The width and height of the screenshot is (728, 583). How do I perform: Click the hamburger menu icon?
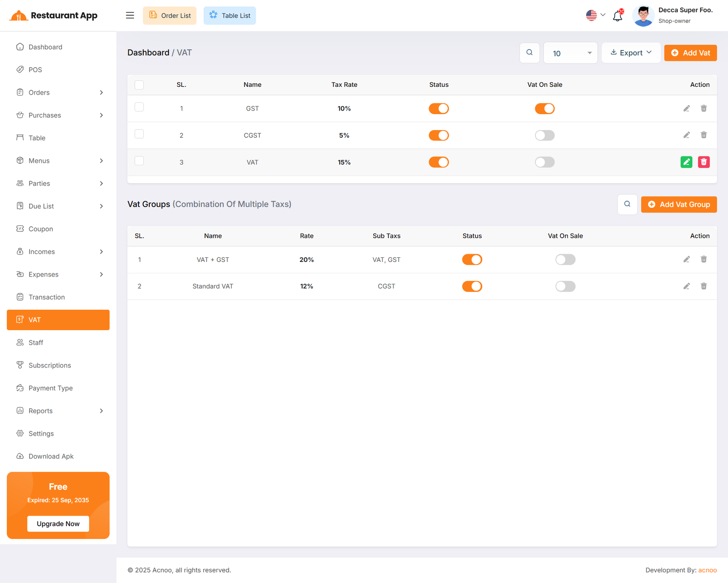130,15
